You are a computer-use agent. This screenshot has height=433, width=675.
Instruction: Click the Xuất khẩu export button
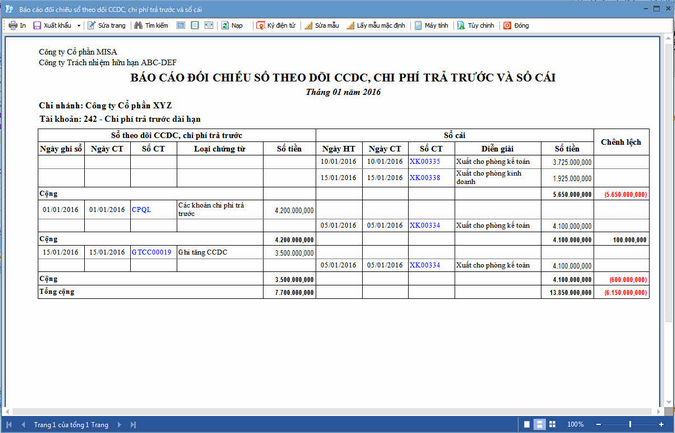52,25
